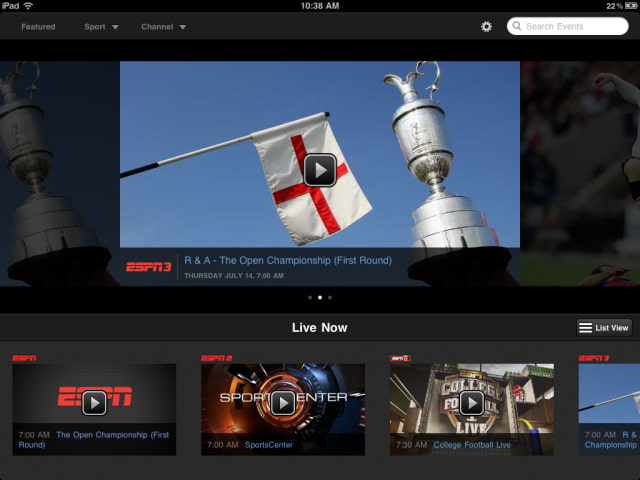Tap the battery indicator icon
This screenshot has height=480, width=640.
click(631, 6)
